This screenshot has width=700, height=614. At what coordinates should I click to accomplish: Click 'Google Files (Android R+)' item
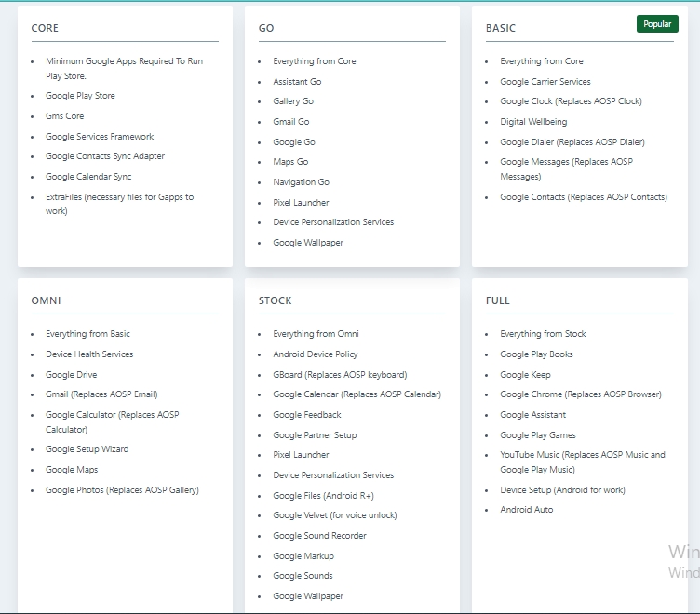coord(323,496)
